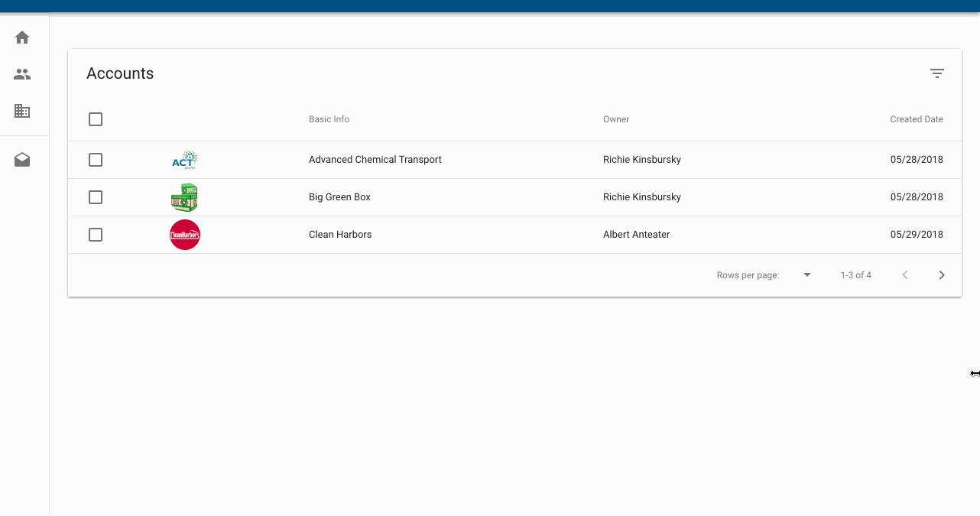Screen dimensions: 980x516
Task: Check the Clean Harbors row checkbox
Action: click(96, 234)
